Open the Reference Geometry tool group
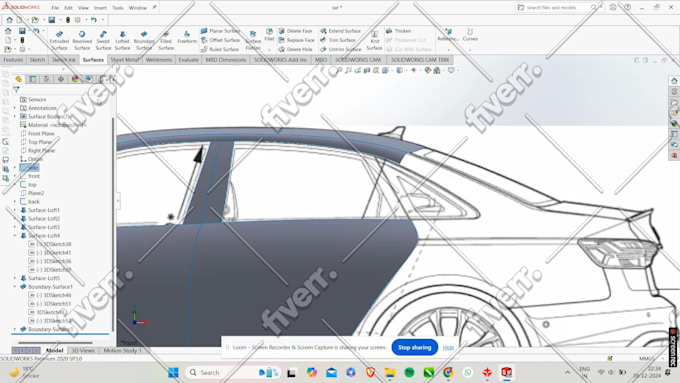Screen dimensions: 680x383 pos(448,35)
